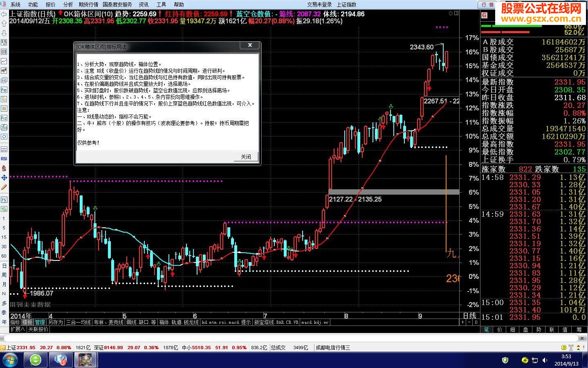Click the 行情 button at top right
This screenshot has width=588, height=368.
[487, 4]
